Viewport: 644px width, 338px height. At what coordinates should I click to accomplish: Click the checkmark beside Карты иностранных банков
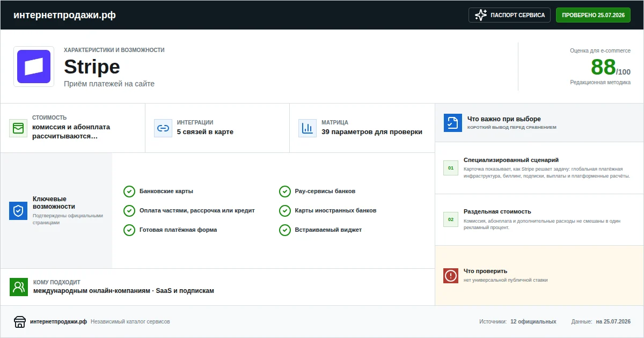coord(285,211)
